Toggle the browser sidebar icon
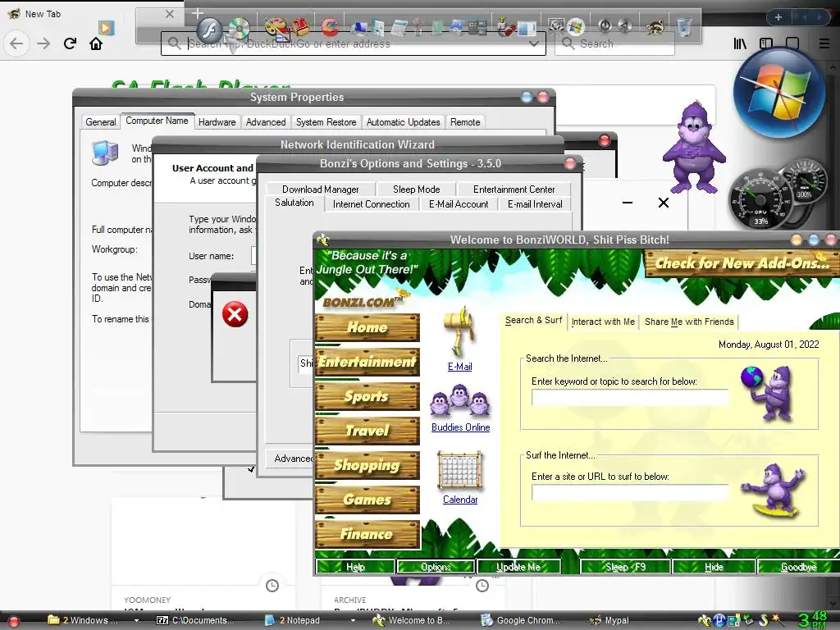The height and width of the screenshot is (630, 840). pyautogui.click(x=766, y=43)
